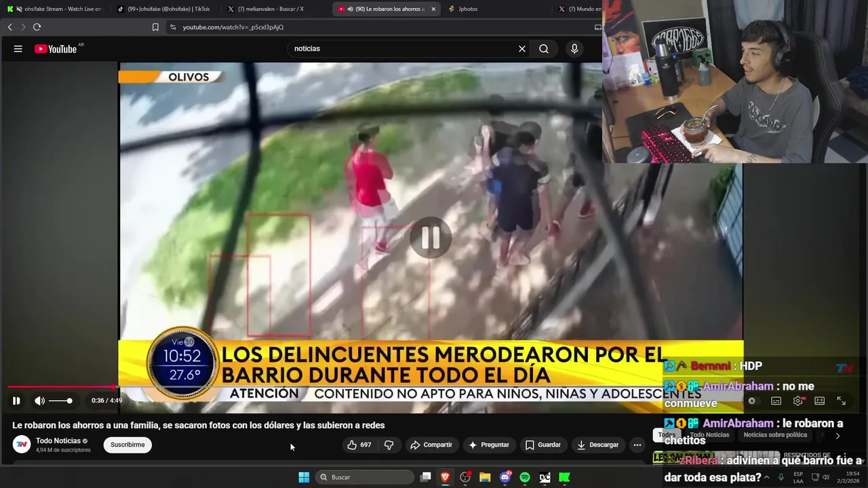Open Kick app taskbar icon
The height and width of the screenshot is (488, 868).
coord(564,477)
